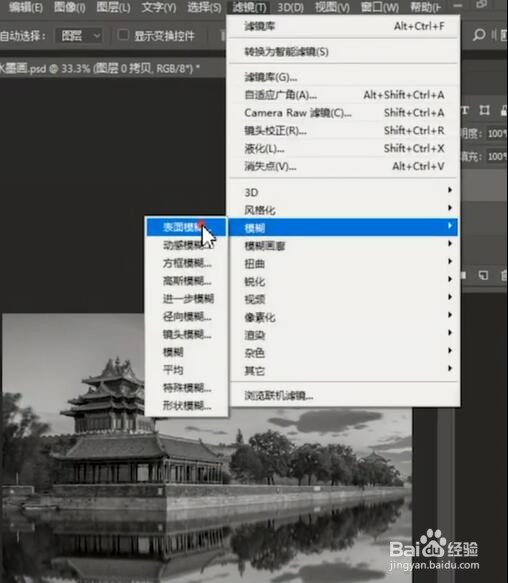Open the 编辑(E) menu

point(25,7)
